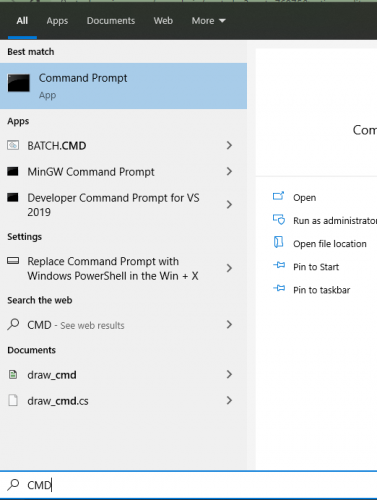The height and width of the screenshot is (500, 377).
Task: Click the draw_cmd document icon
Action: 13,375
